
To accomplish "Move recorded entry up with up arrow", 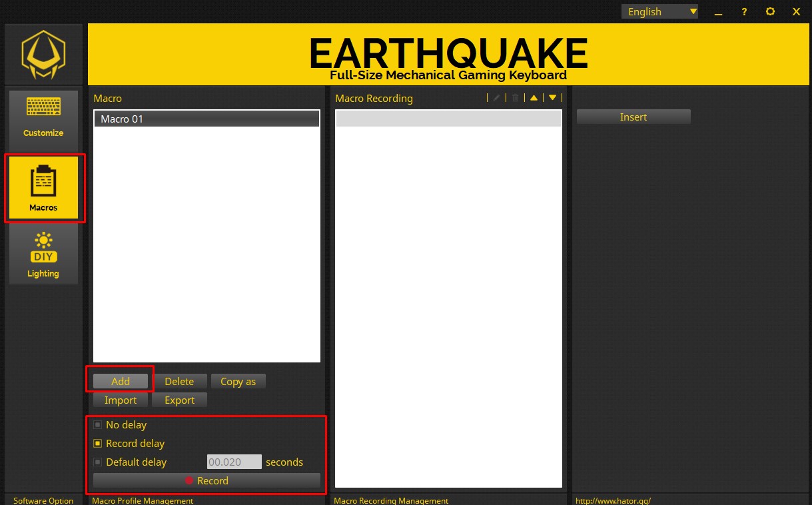I will pos(534,98).
